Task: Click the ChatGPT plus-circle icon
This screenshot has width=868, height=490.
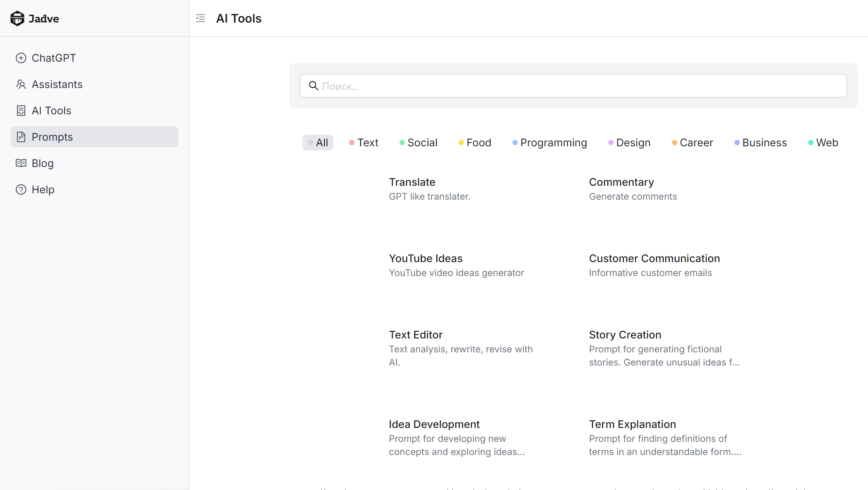Action: click(x=21, y=58)
